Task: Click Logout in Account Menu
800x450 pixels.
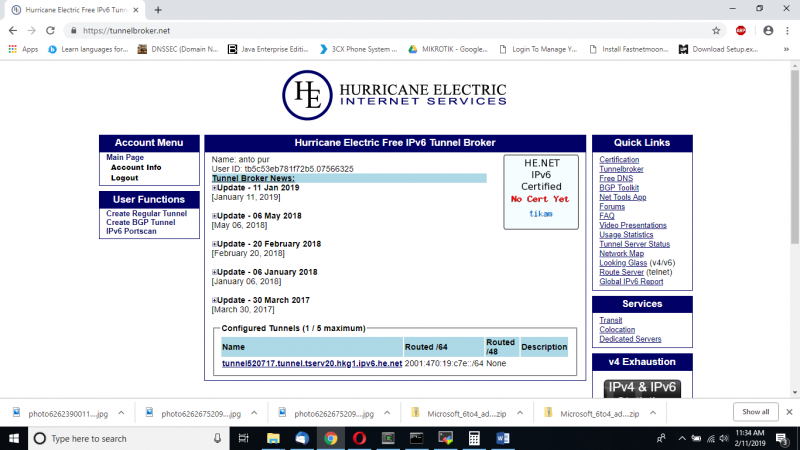Action: click(124, 178)
